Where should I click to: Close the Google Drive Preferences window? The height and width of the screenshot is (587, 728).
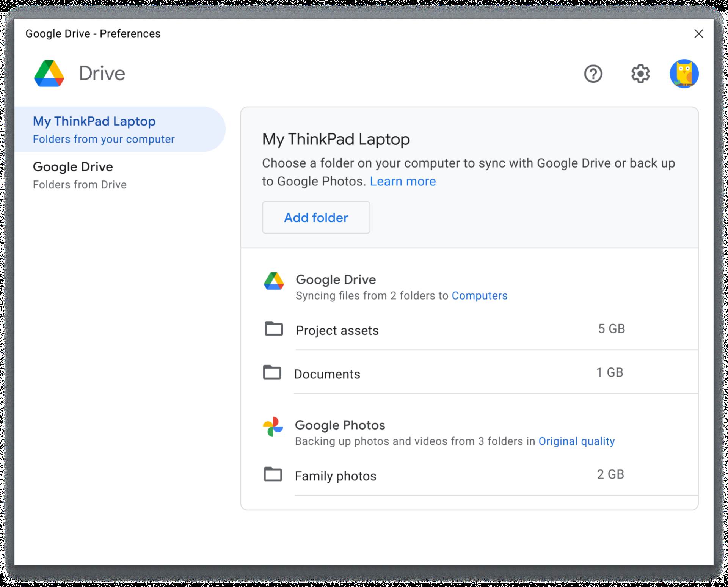[x=698, y=34]
